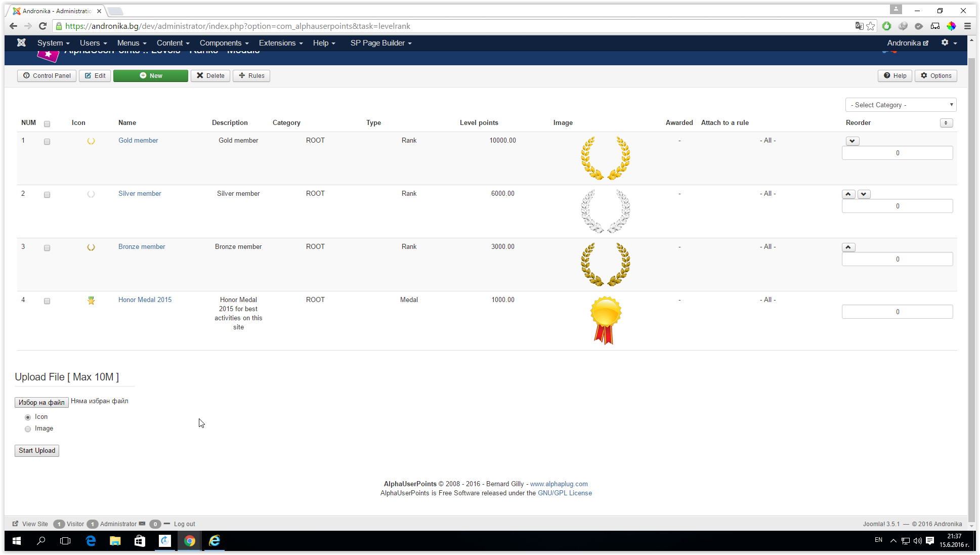Image resolution: width=980 pixels, height=555 pixels.
Task: Expand the SP Page Builder menu
Action: tap(380, 43)
